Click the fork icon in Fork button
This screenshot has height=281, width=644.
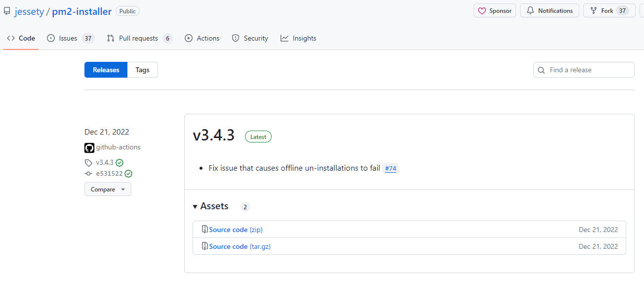pyautogui.click(x=594, y=10)
